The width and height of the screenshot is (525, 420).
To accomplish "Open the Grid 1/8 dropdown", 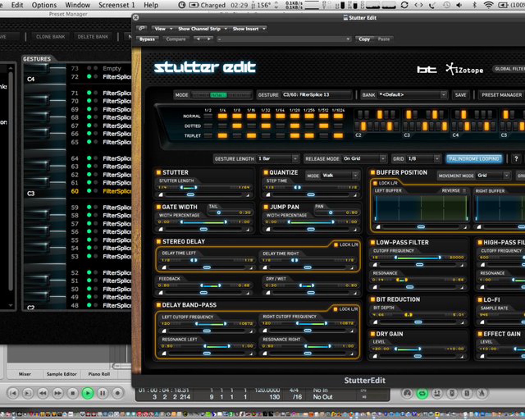I will tap(424, 159).
